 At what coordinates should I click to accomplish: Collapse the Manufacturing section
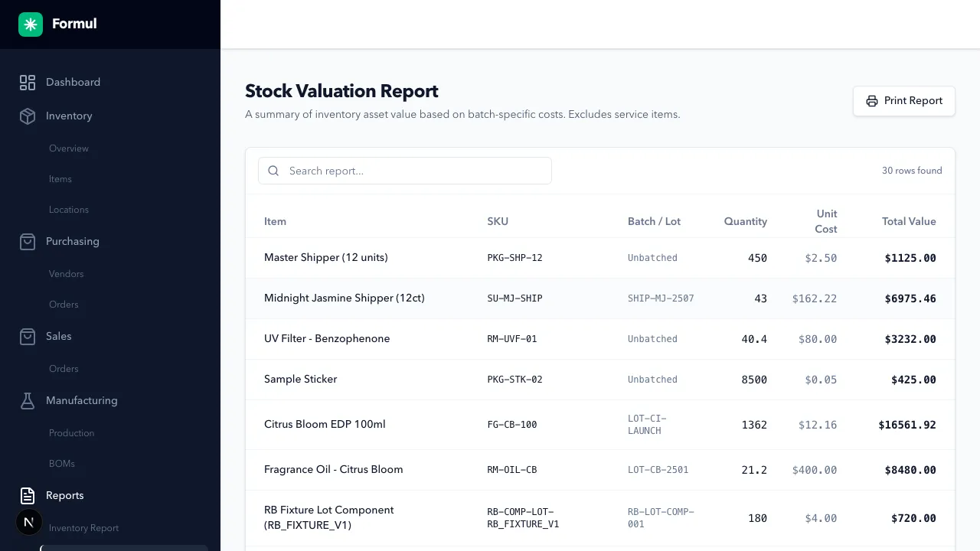[81, 400]
